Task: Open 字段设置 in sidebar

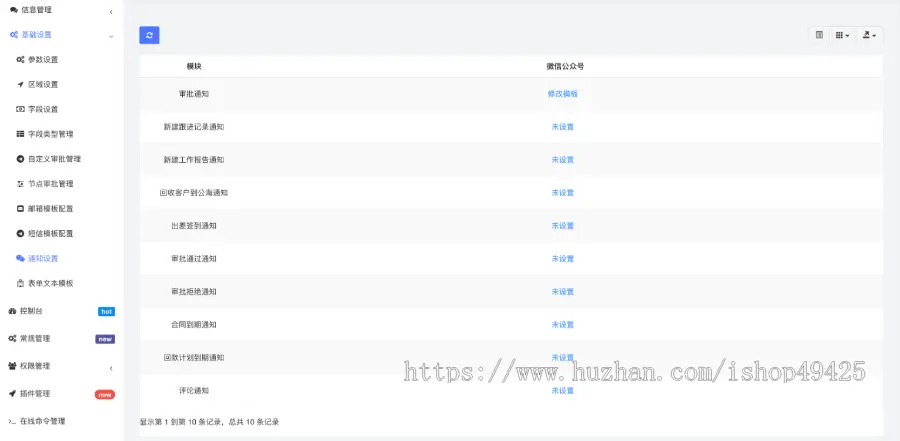Action: (42, 109)
